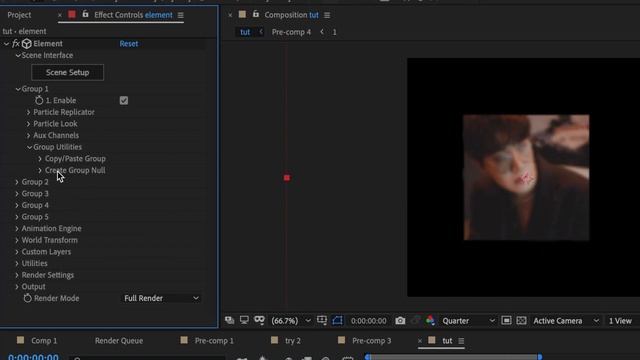Click the Element effect cube icon
640x360 pixels.
click(x=27, y=44)
